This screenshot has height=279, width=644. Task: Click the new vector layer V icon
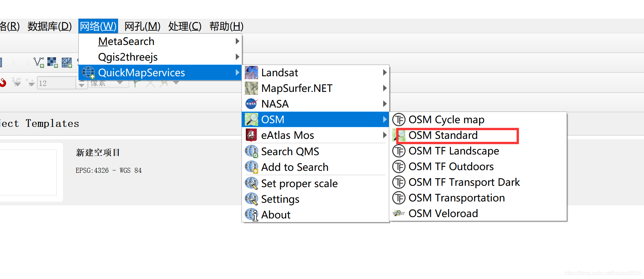coord(39,62)
